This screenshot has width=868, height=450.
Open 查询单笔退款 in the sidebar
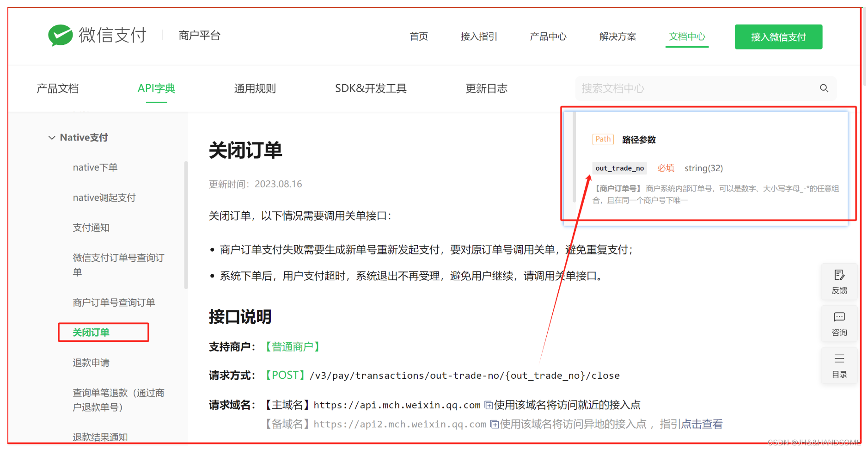click(118, 400)
